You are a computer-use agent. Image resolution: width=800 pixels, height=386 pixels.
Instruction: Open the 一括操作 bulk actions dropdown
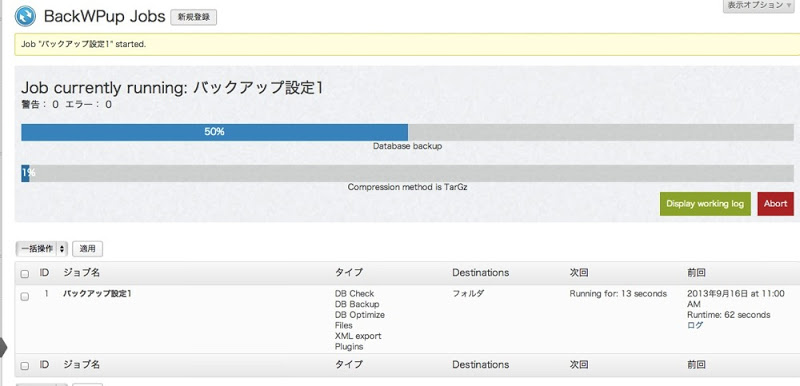[42, 249]
